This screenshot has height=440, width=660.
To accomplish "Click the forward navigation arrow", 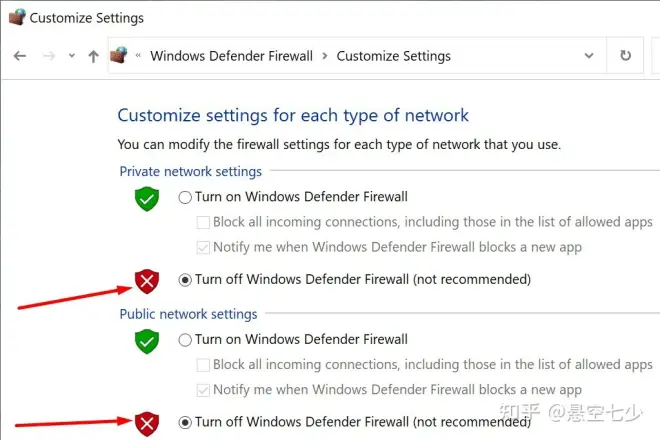I will [49, 56].
